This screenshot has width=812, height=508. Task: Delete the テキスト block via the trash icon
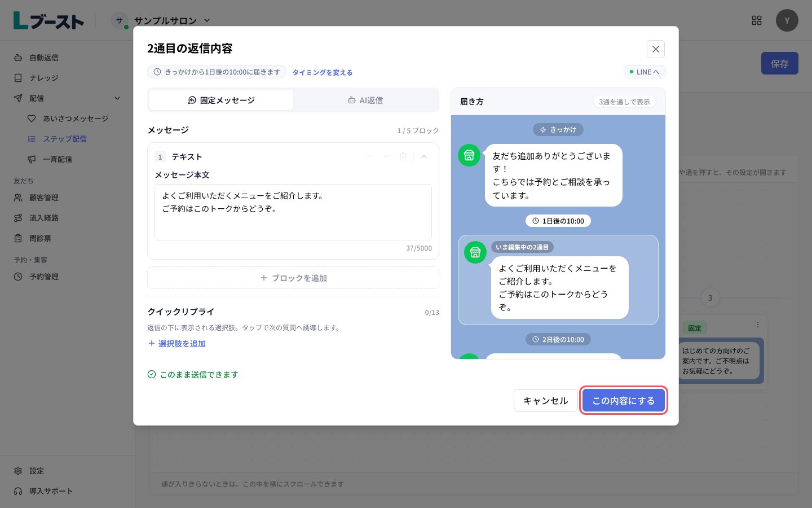tap(403, 156)
